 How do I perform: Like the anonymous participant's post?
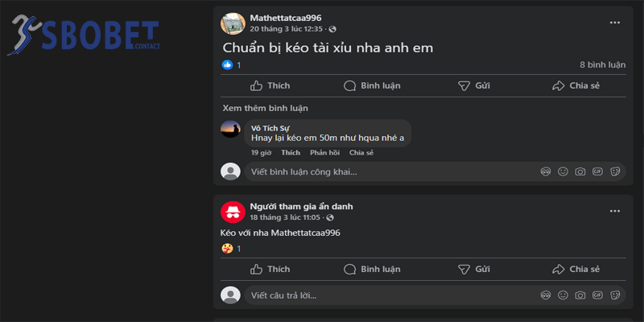tap(270, 269)
